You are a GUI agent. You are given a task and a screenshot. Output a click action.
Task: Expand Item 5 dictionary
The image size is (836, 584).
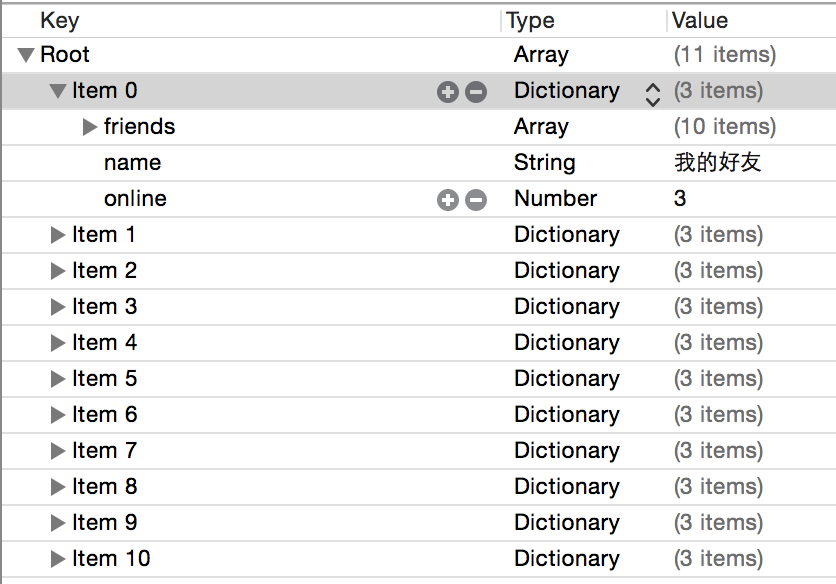[x=58, y=379]
